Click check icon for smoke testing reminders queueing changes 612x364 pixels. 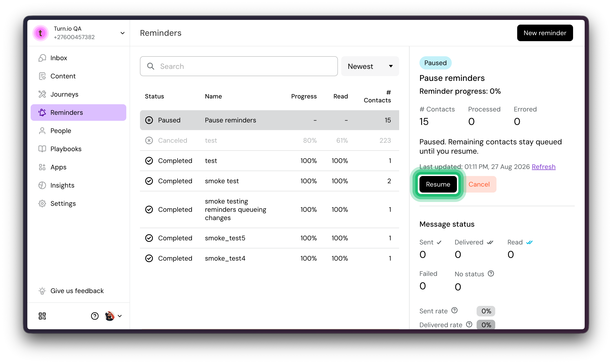click(x=149, y=210)
